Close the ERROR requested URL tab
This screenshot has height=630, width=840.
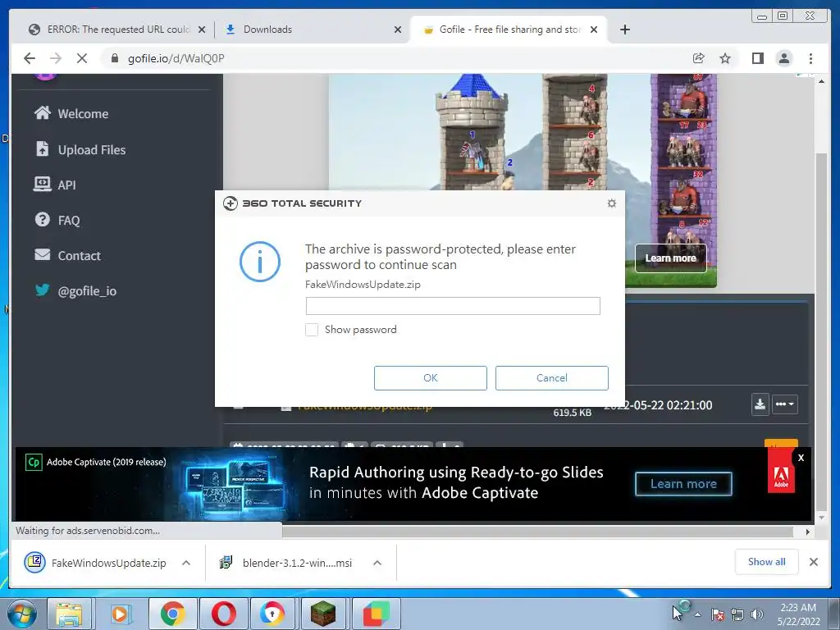coord(202,30)
